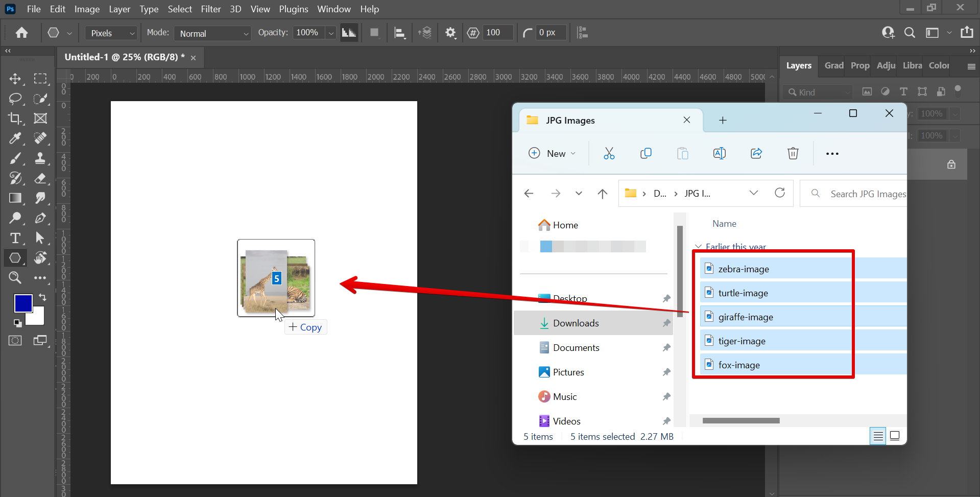Select the fox-image file

(x=738, y=364)
